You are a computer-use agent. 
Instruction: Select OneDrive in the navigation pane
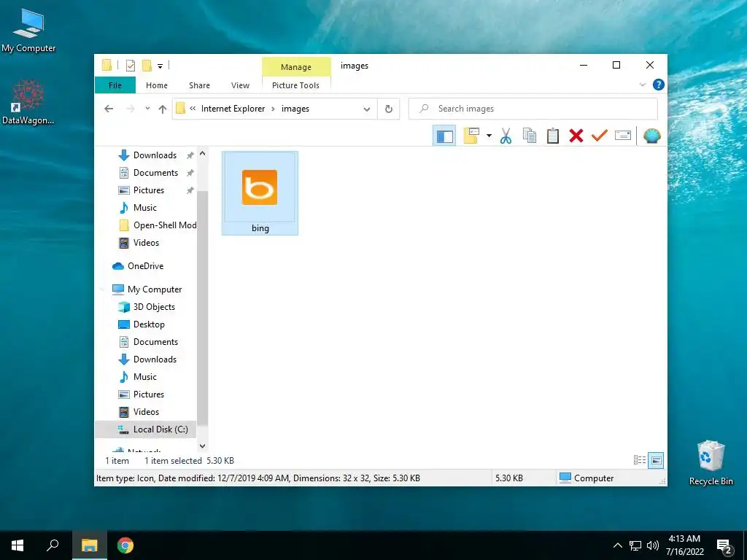point(145,266)
